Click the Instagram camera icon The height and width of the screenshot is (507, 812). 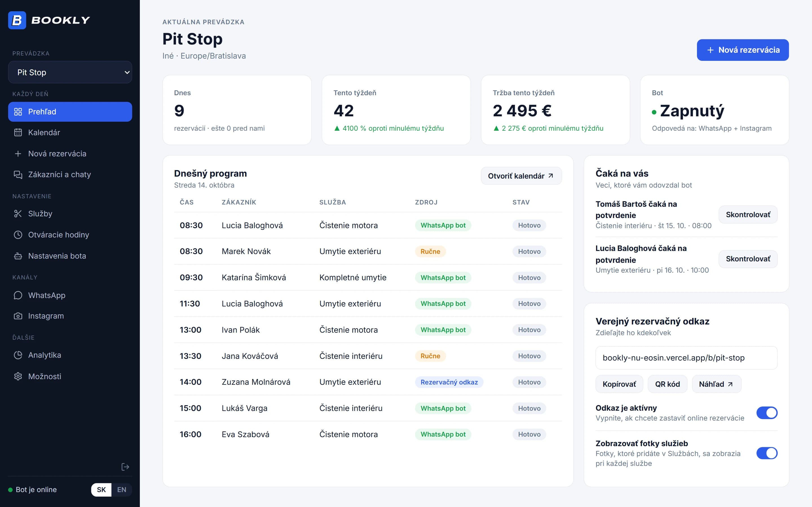18,316
